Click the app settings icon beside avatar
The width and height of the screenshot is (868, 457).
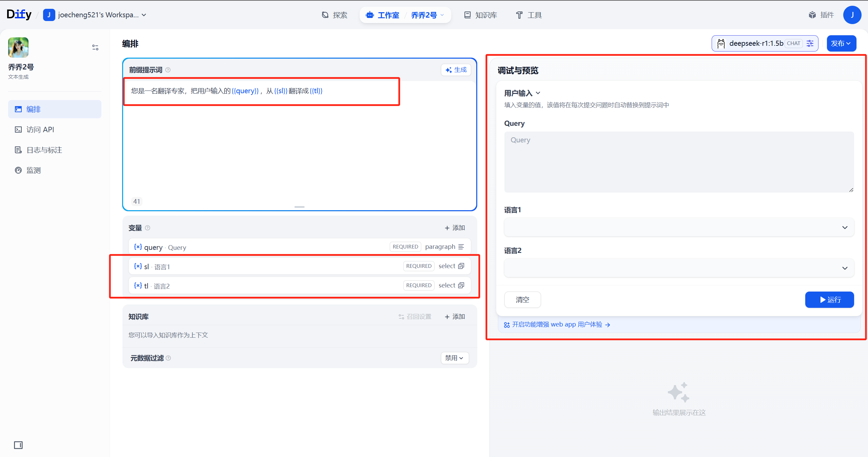pos(95,47)
